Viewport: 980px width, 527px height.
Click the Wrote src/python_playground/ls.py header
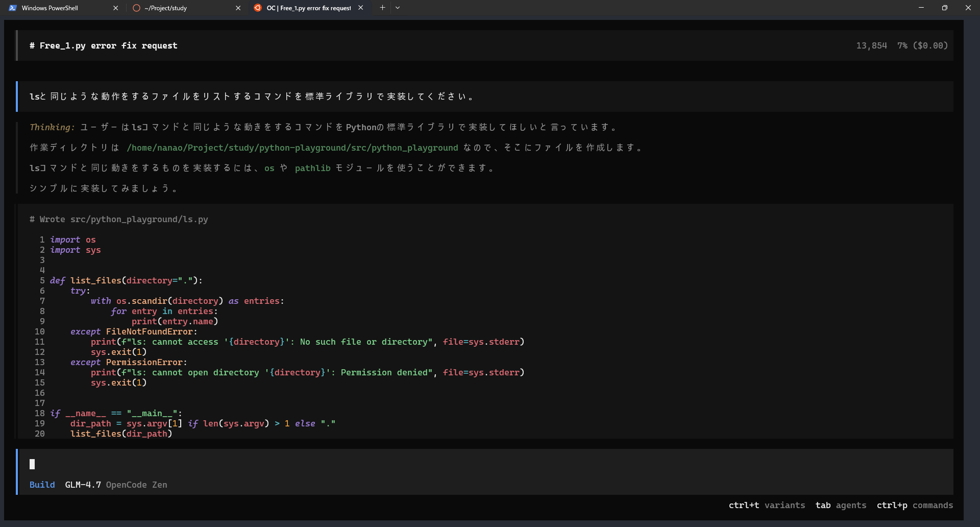point(119,219)
